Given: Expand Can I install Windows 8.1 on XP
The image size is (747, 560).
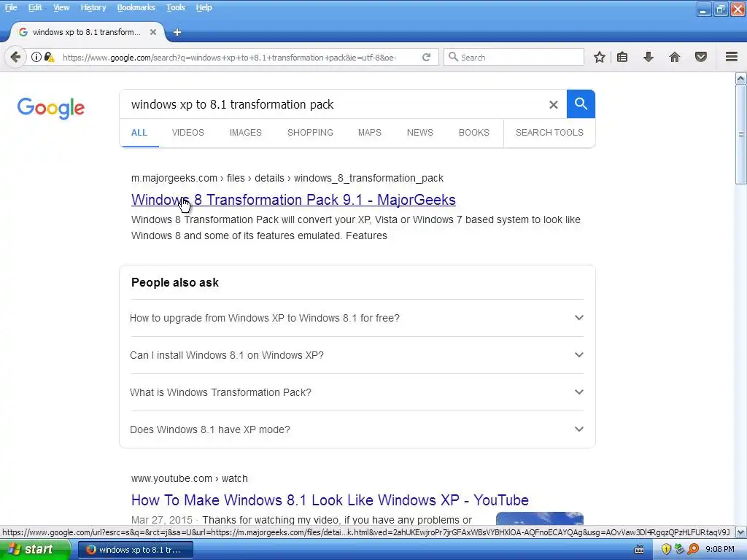Looking at the screenshot, I should [x=357, y=355].
